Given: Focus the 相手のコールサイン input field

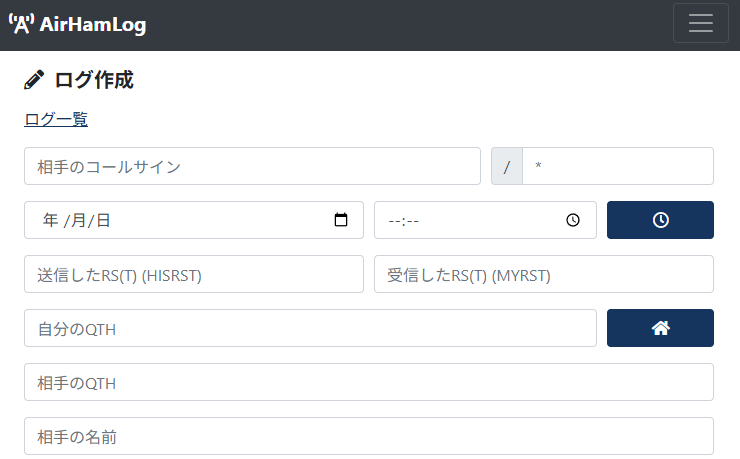Looking at the screenshot, I should pos(252,166).
